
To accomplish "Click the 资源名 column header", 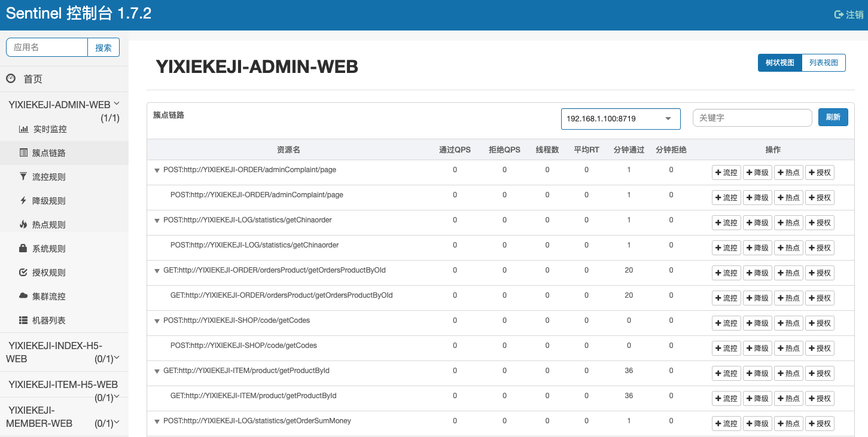I will coord(288,150).
